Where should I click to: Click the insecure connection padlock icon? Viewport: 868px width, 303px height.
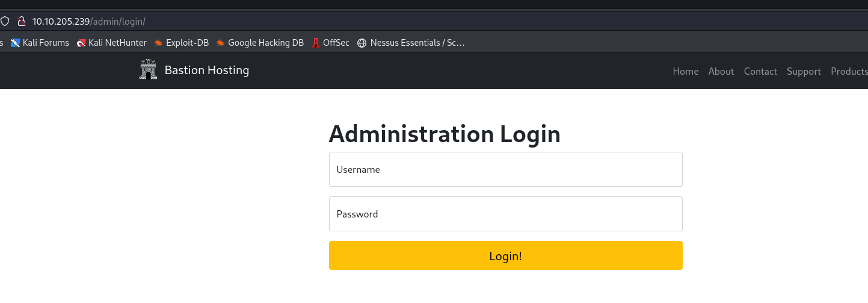coord(22,21)
